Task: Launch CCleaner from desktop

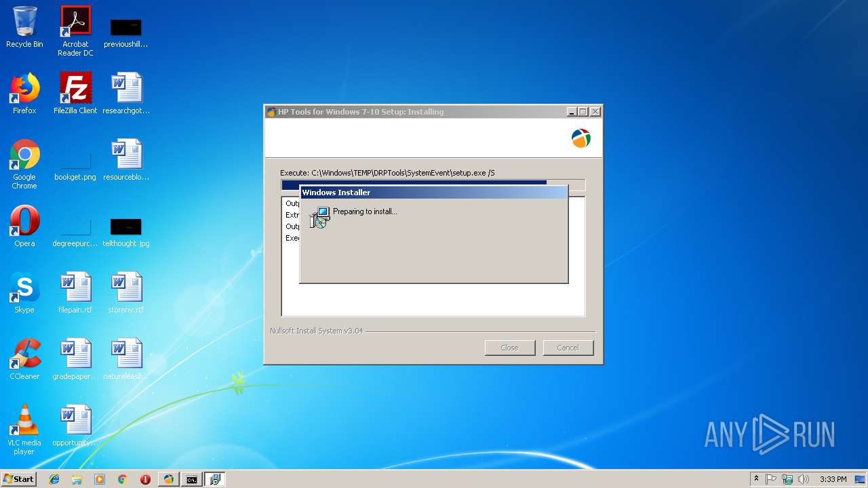Action: pos(24,359)
